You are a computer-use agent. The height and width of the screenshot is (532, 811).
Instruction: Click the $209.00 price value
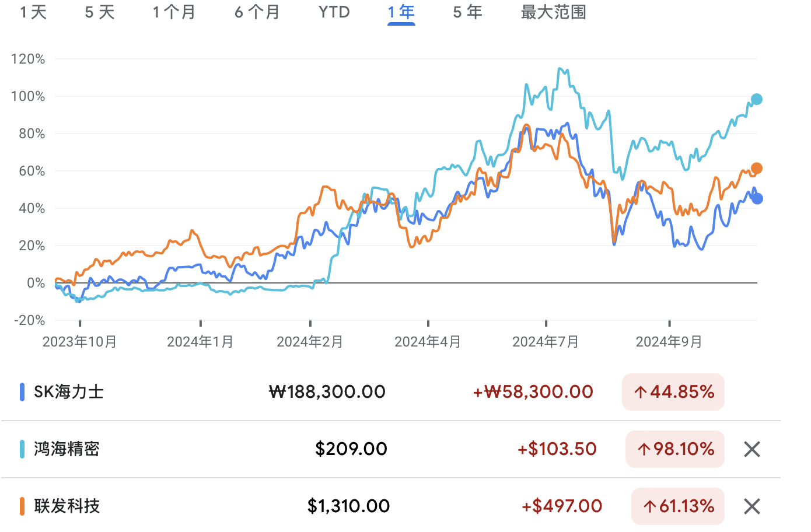[x=351, y=449]
